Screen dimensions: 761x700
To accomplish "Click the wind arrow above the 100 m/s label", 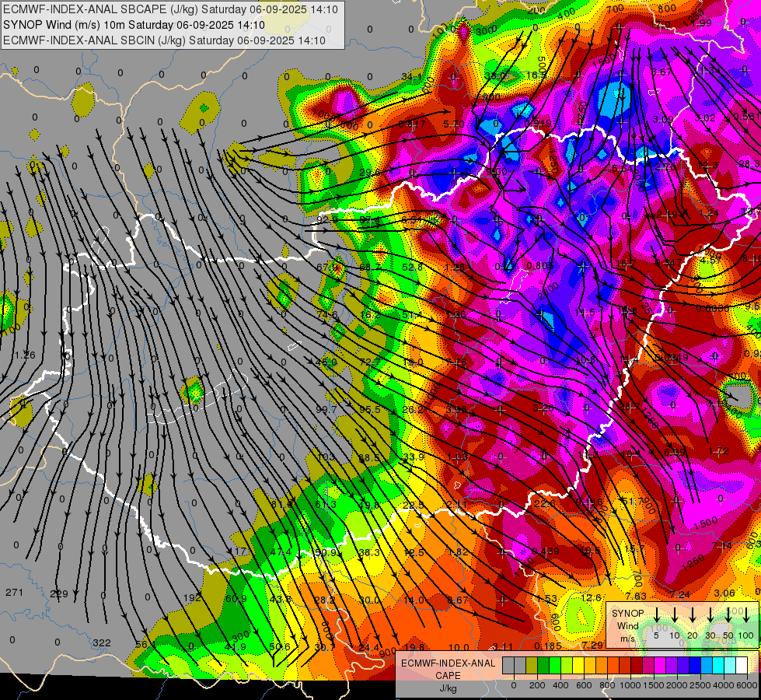I will click(x=746, y=614).
